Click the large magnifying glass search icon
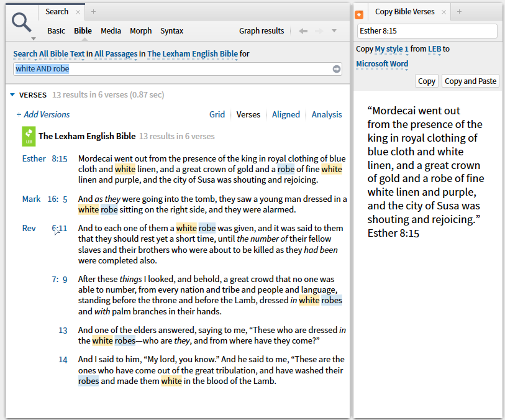Image resolution: width=505 pixels, height=420 pixels. [x=21, y=22]
